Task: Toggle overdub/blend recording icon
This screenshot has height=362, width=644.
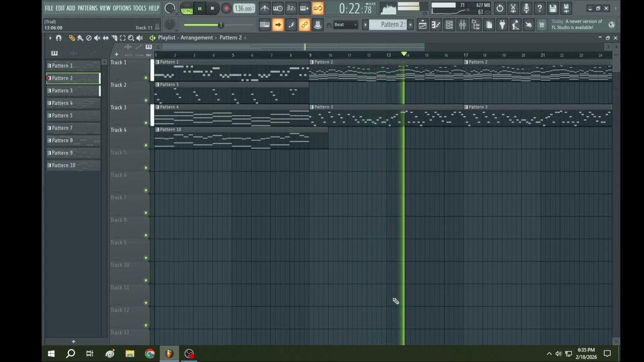Action: 304,8
